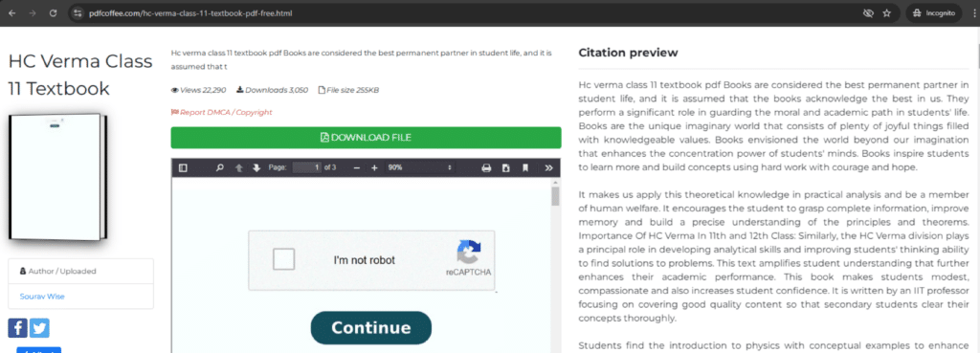Click the 'of 3' page count text
The image size is (980, 353).
[x=330, y=167]
